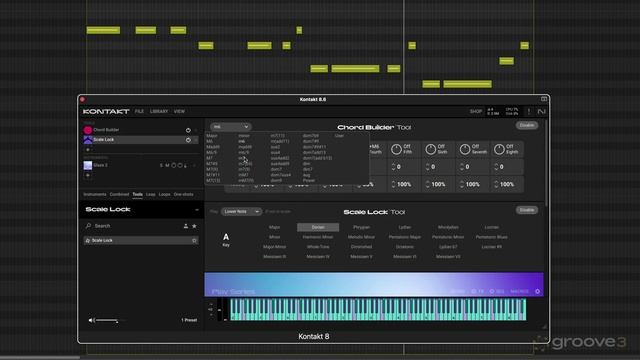Click the Kontakt logo
Screen dimensions: 640x360
(106, 111)
